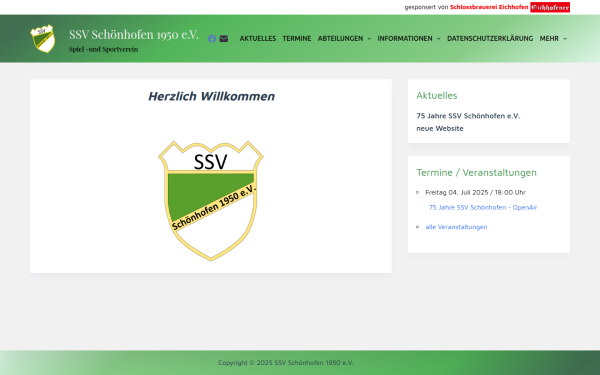This screenshot has width=600, height=375.
Task: Open the Aktuelles menu item
Action: 258,39
